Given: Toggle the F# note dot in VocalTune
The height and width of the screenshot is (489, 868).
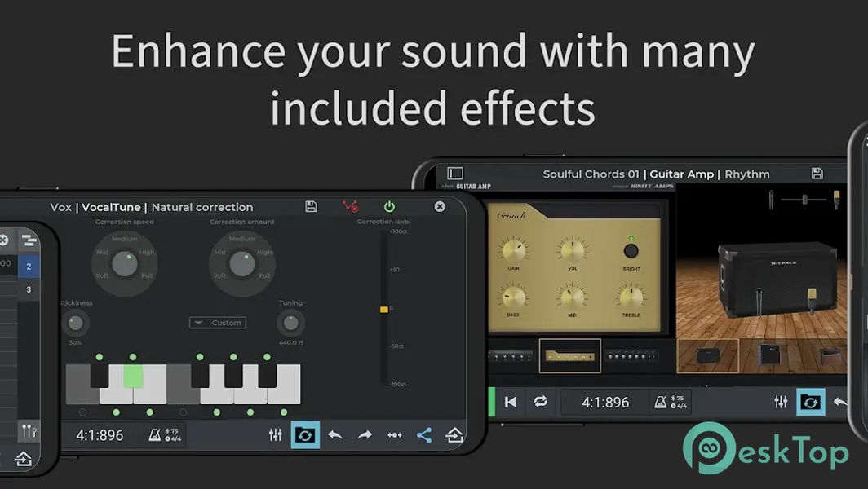Looking at the screenshot, I should coord(200,357).
